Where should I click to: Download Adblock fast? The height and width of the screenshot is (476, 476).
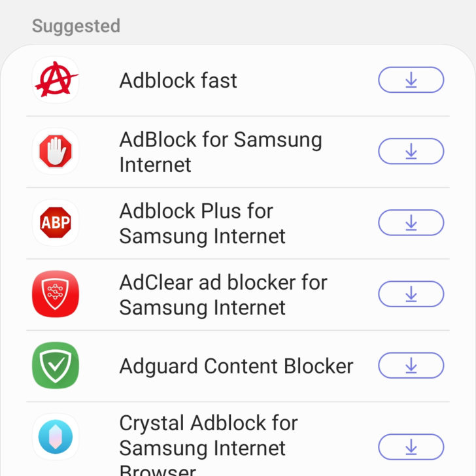[411, 80]
